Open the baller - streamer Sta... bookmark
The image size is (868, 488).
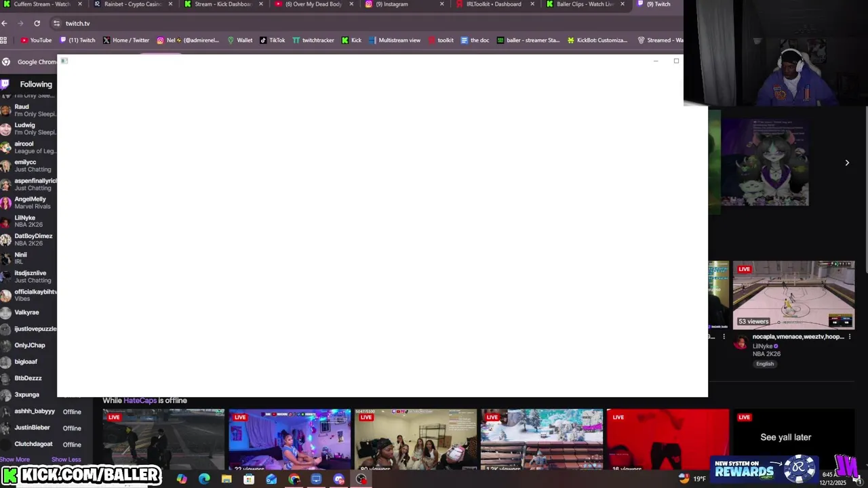(528, 40)
